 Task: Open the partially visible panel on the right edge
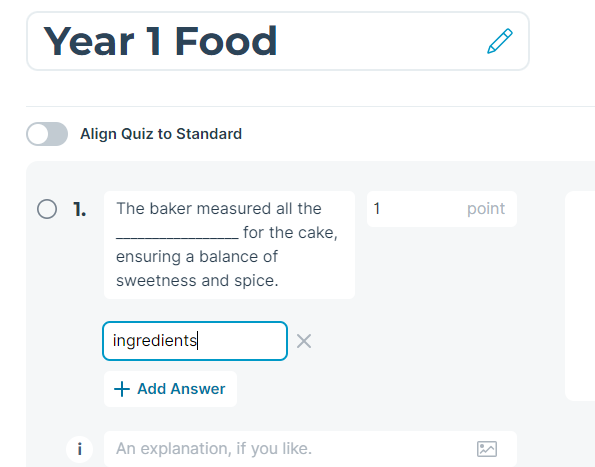click(580, 296)
